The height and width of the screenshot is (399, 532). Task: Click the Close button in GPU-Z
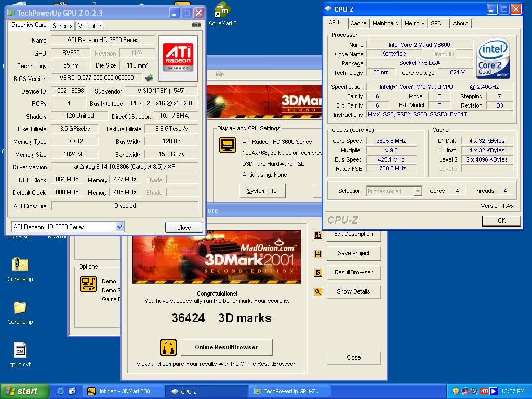184,228
